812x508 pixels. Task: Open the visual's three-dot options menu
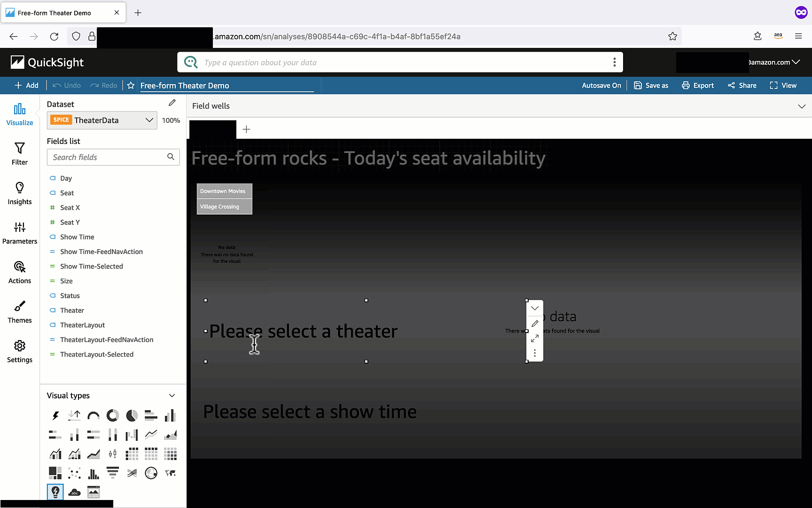coord(535,353)
